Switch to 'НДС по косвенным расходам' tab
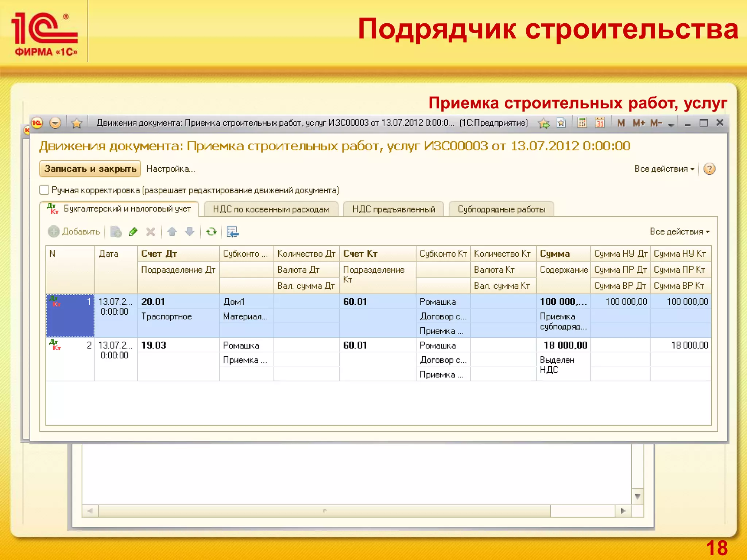This screenshot has height=560, width=747. click(271, 209)
